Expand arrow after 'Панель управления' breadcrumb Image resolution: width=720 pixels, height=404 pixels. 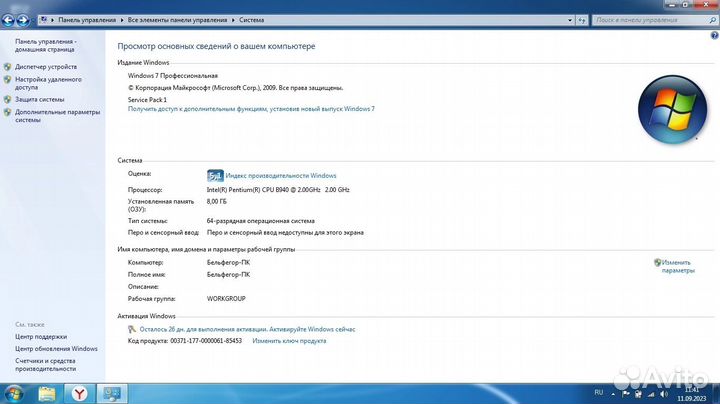(x=122, y=20)
